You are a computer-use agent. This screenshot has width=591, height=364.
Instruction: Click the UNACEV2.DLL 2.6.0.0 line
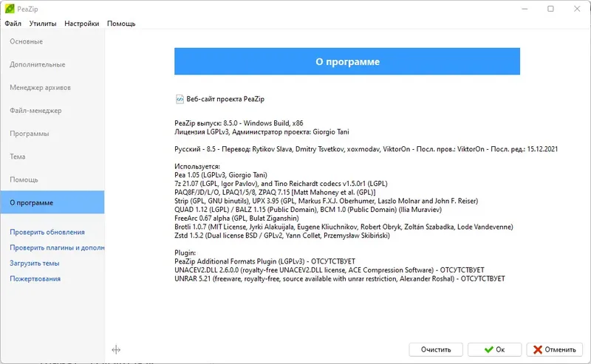(x=329, y=269)
